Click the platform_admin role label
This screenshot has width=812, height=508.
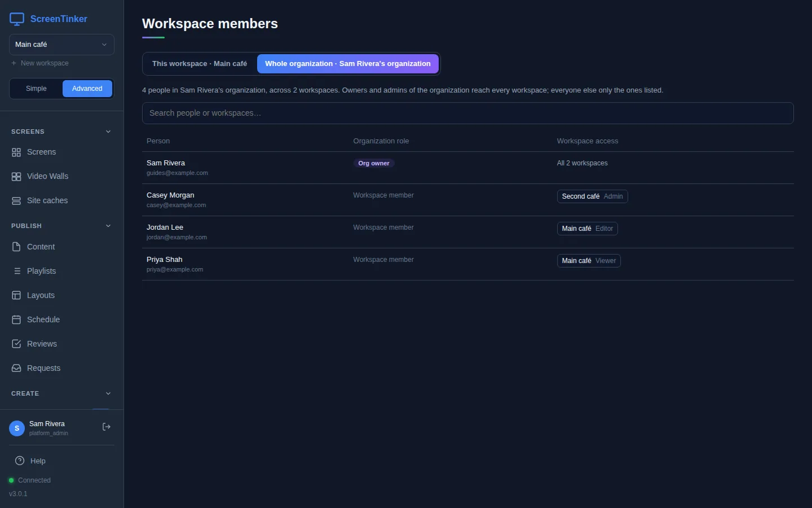pyautogui.click(x=48, y=433)
